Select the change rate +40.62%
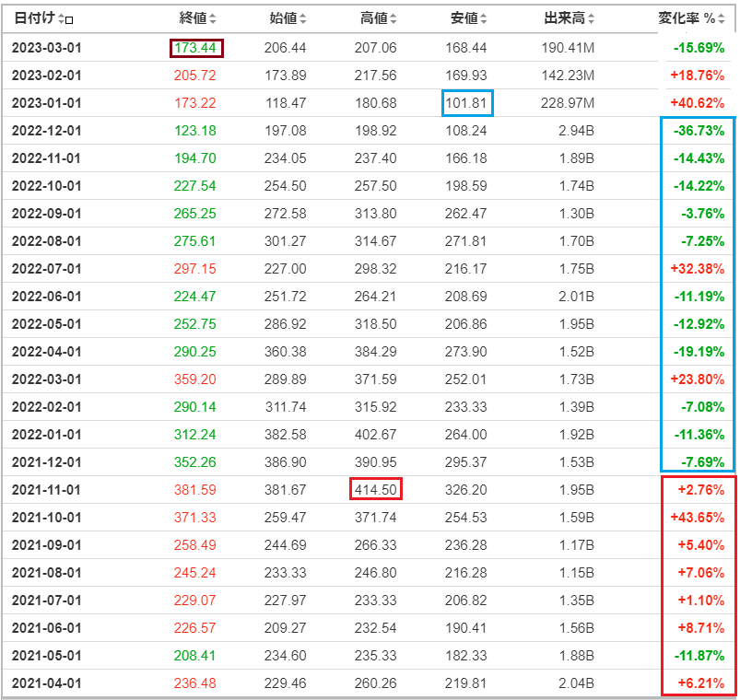 (698, 103)
